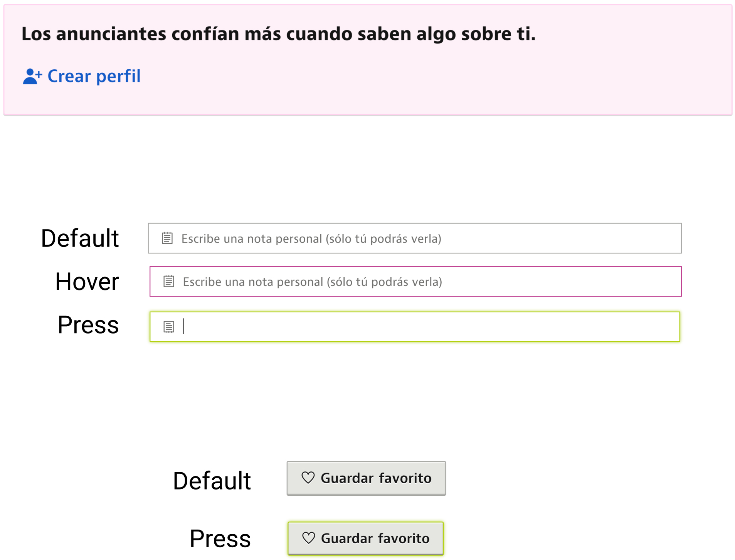The image size is (735, 560).
Task: Click inside the green-bordered empty note field
Action: [424, 327]
